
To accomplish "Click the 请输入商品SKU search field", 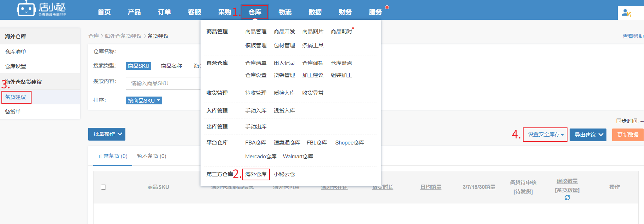I will tap(163, 83).
